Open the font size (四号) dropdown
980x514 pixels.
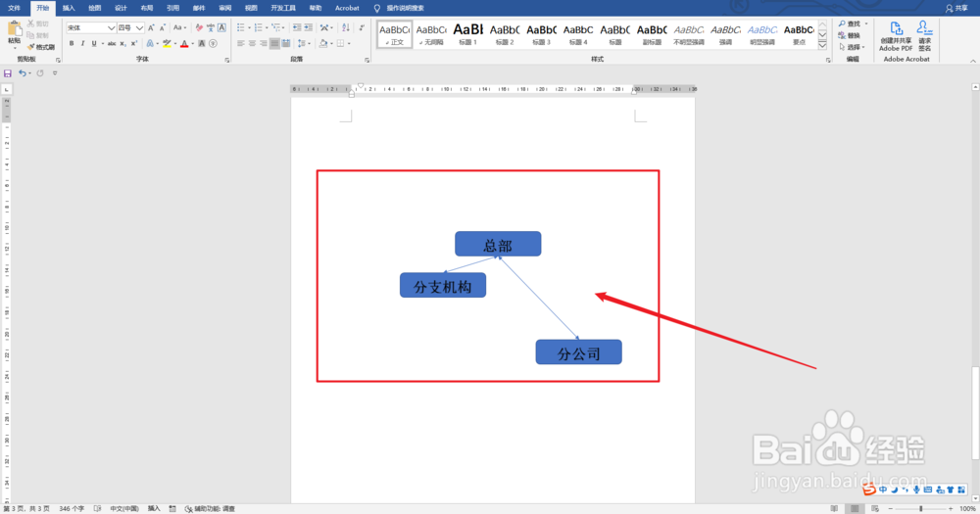(139, 28)
